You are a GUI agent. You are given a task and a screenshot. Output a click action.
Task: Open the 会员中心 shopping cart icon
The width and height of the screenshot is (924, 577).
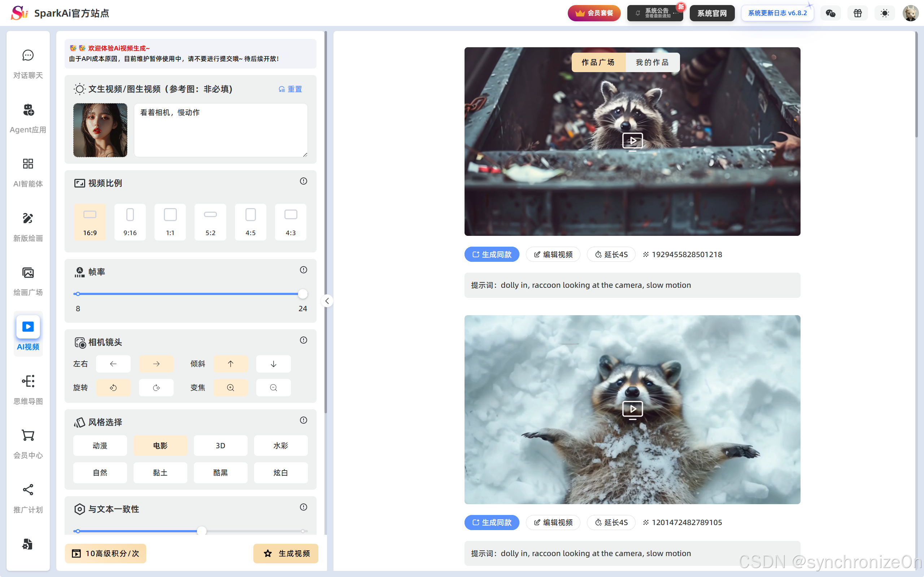[x=28, y=435]
